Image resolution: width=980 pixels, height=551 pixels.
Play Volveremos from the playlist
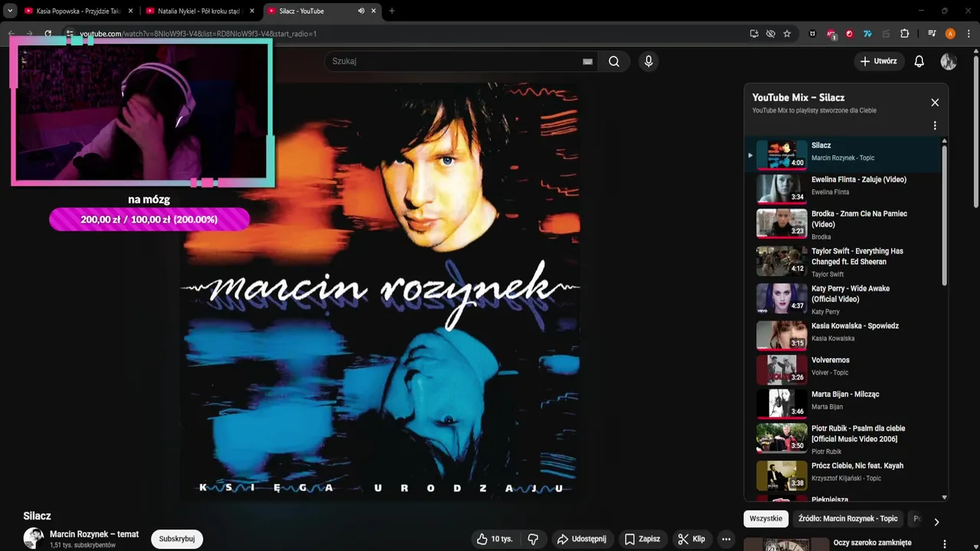pyautogui.click(x=845, y=369)
